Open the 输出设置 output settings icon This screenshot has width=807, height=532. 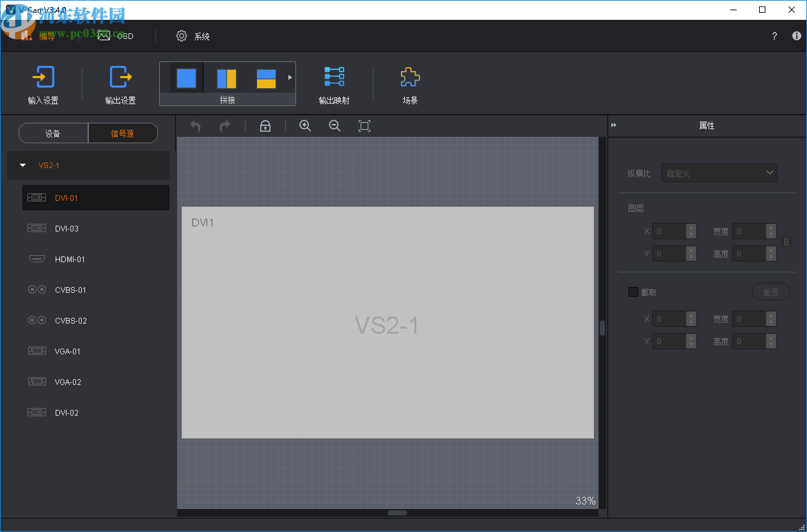120,77
